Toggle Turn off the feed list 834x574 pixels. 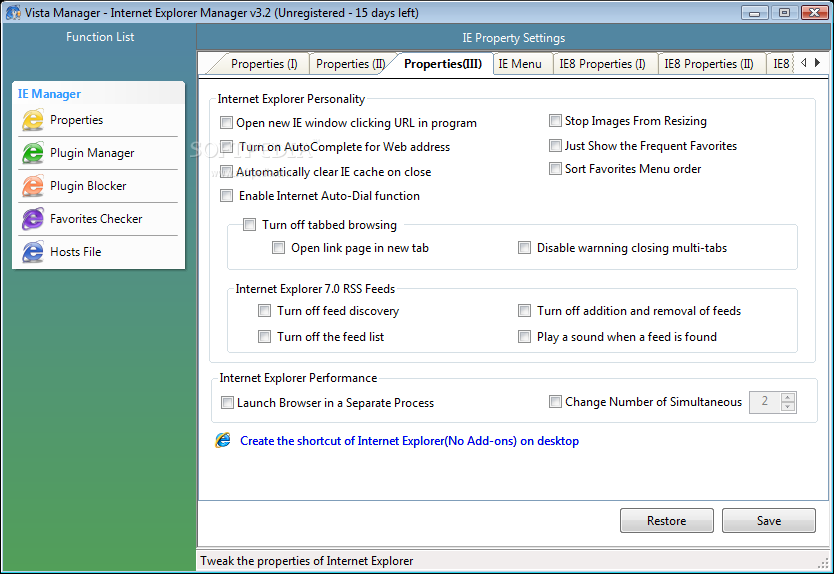click(x=264, y=336)
